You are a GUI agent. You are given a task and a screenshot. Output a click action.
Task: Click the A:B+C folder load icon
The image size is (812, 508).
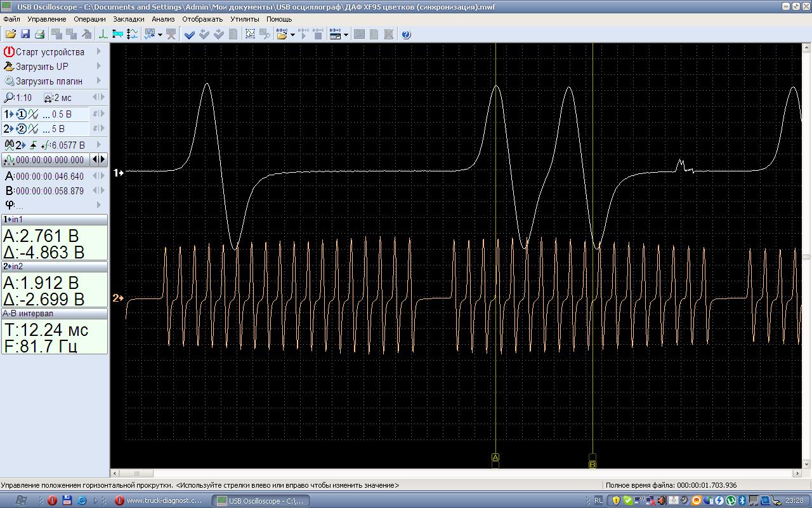pos(282,34)
